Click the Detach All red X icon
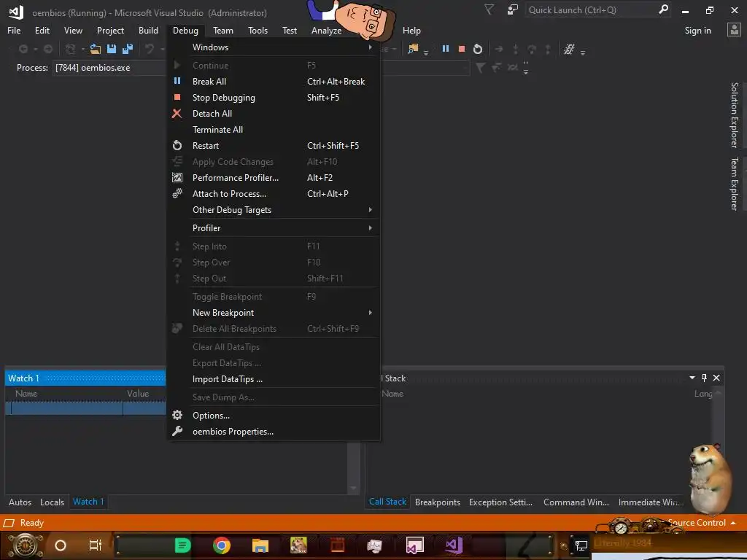Viewport: 747px width, 560px height. pyautogui.click(x=177, y=113)
